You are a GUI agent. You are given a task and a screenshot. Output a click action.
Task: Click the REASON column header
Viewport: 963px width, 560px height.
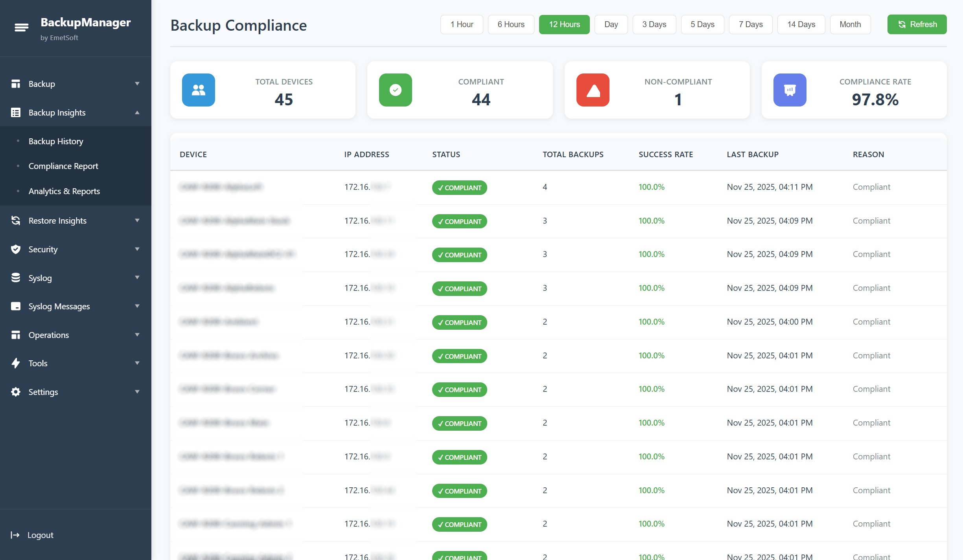point(868,154)
